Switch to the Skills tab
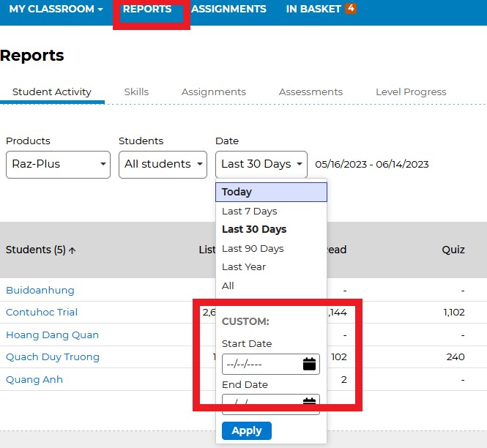 click(136, 92)
